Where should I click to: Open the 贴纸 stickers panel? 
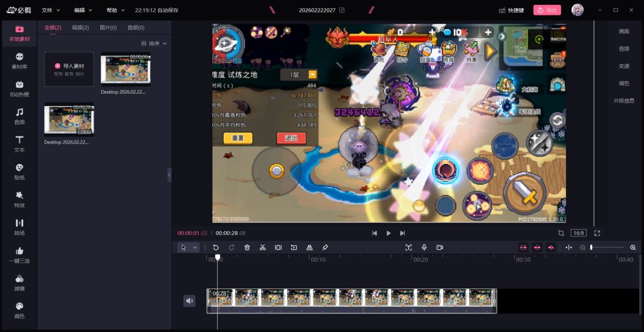(19, 172)
